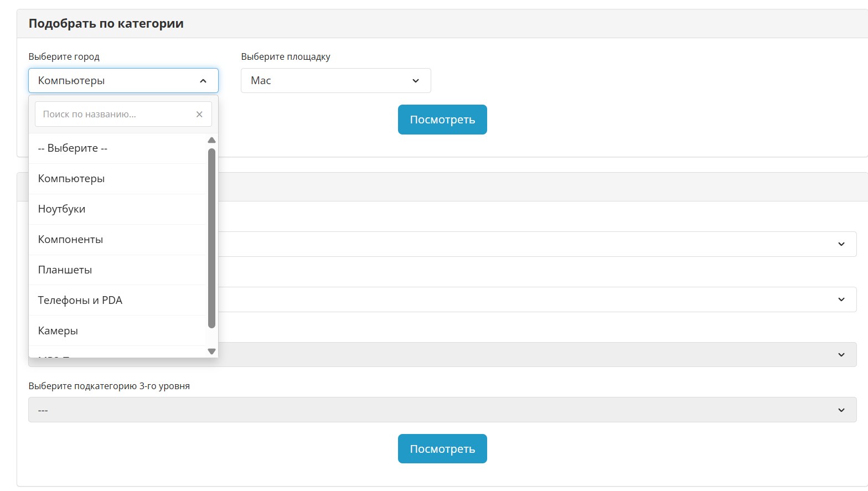Open the Mac platform dropdown

pos(335,81)
